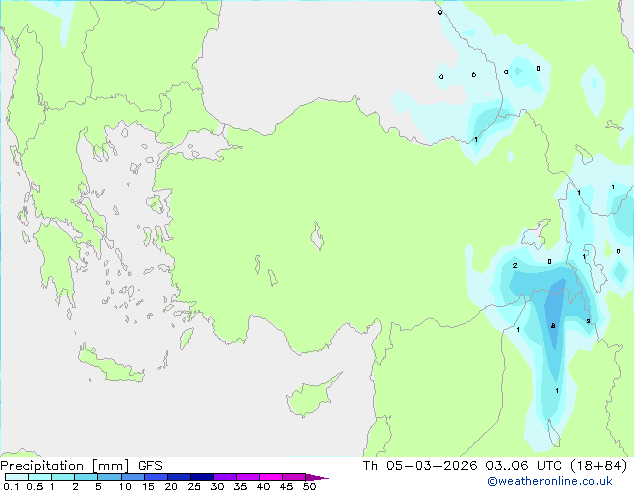
Task: Click the 'Precipitation [mm] GFS' map title
Action: tap(81, 466)
